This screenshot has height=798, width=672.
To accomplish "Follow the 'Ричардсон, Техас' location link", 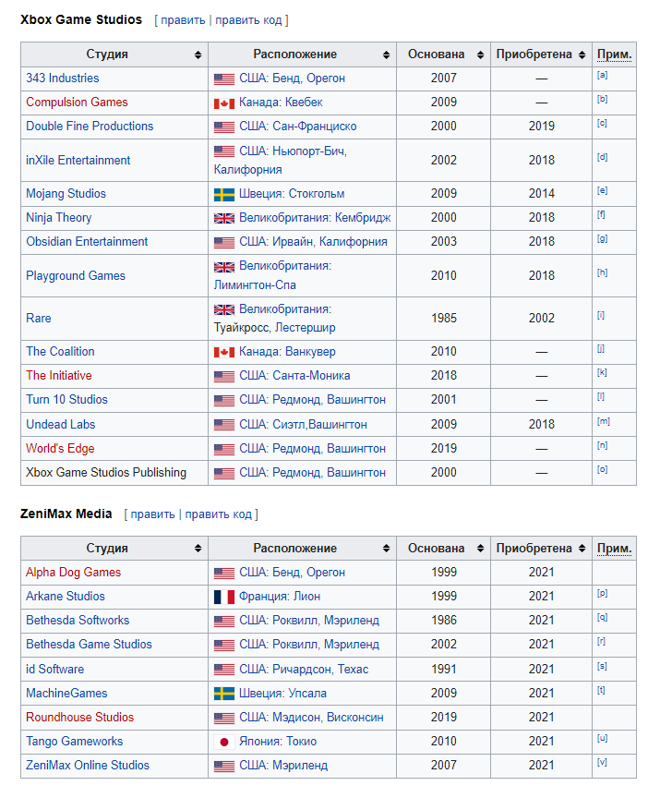I will [x=320, y=670].
